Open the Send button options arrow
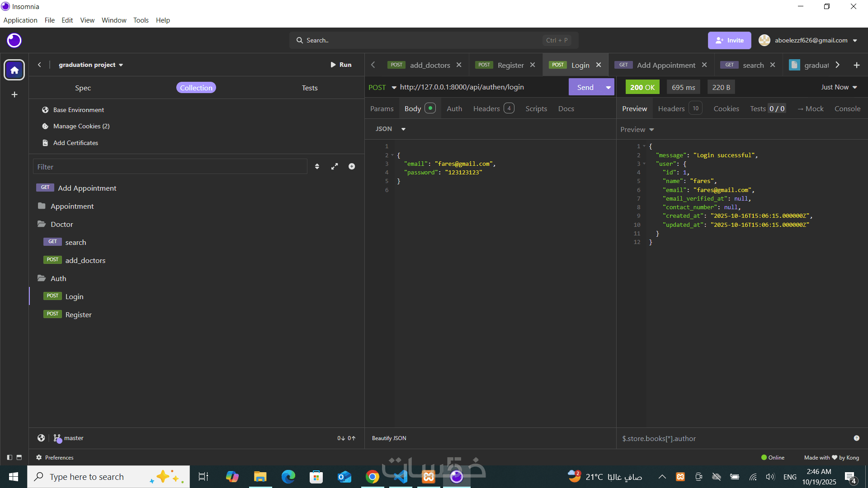Screen dimensions: 868x488 click(x=608, y=87)
